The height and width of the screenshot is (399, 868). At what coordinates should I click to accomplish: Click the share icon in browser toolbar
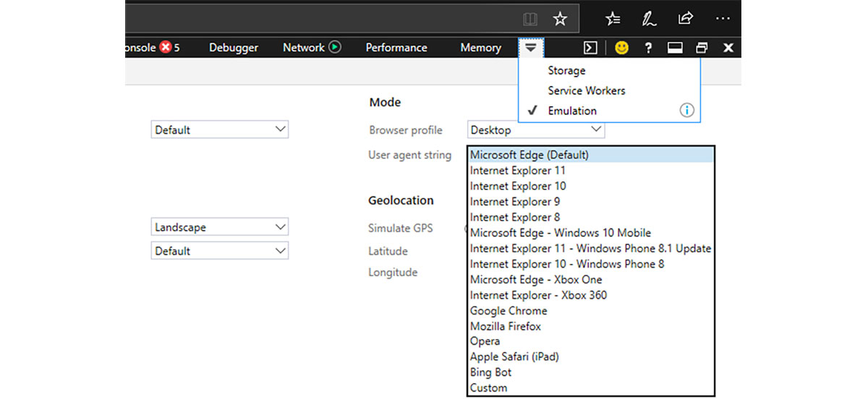(685, 19)
